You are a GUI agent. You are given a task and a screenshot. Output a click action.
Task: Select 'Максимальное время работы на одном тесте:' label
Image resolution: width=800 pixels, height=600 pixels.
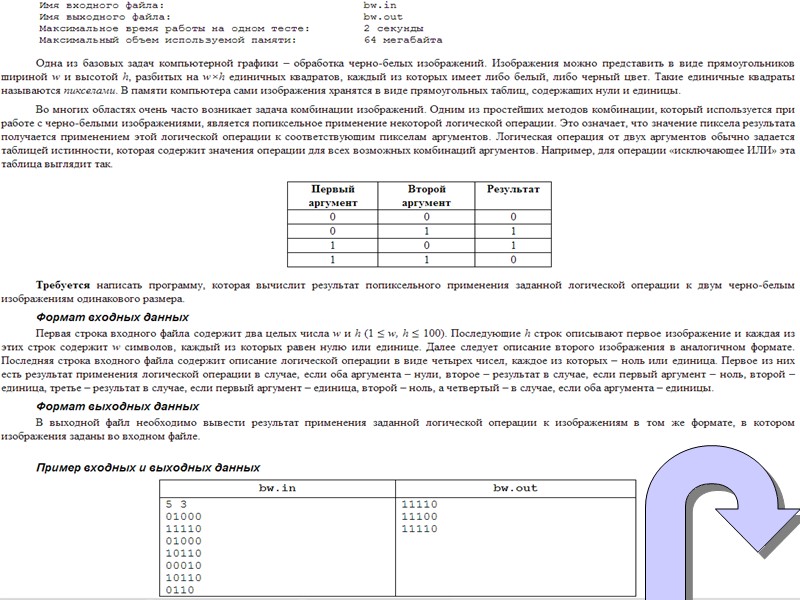click(174, 29)
